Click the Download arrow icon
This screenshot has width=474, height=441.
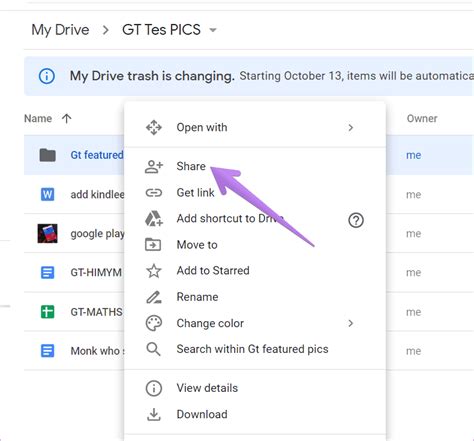(x=154, y=414)
